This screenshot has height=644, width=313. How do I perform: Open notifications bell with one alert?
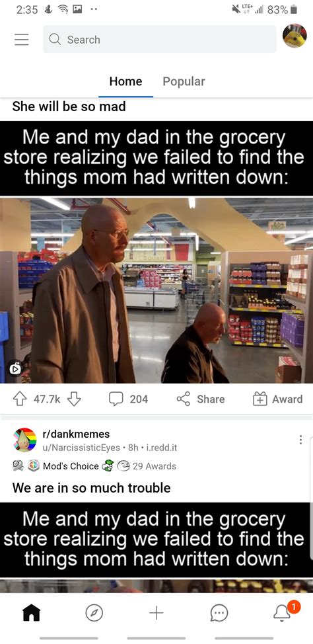click(x=283, y=612)
